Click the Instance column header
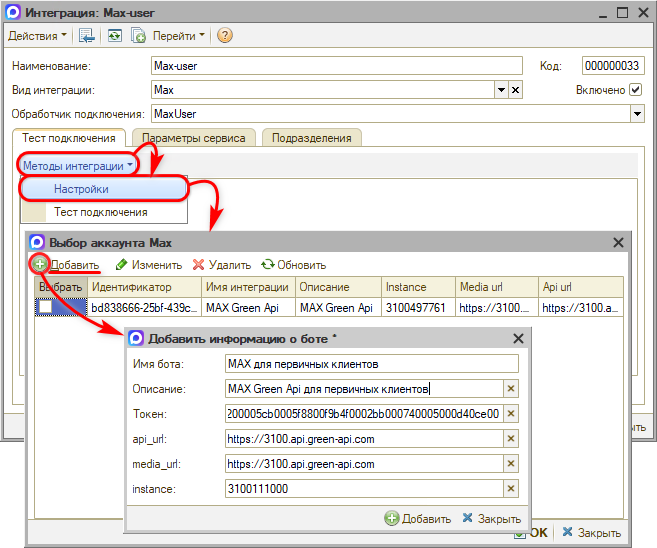This screenshot has width=657, height=548. click(418, 287)
